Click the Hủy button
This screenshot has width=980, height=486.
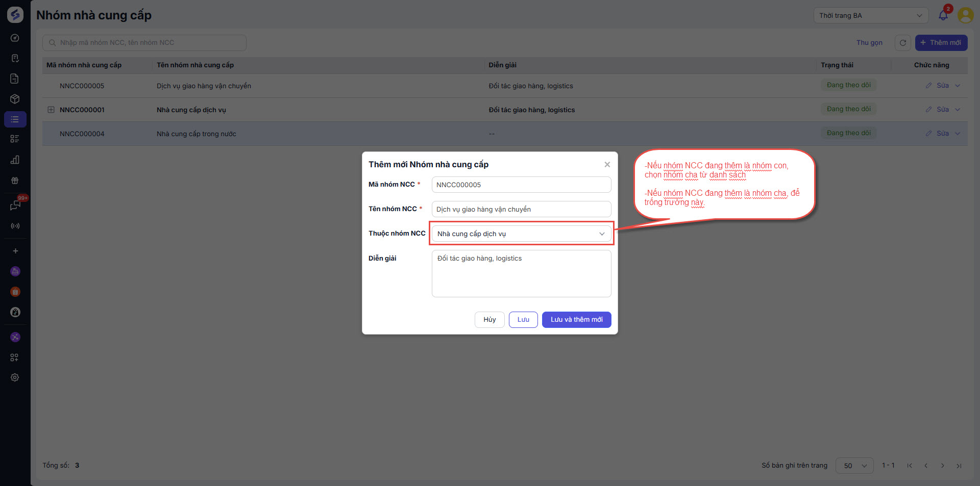[489, 320]
